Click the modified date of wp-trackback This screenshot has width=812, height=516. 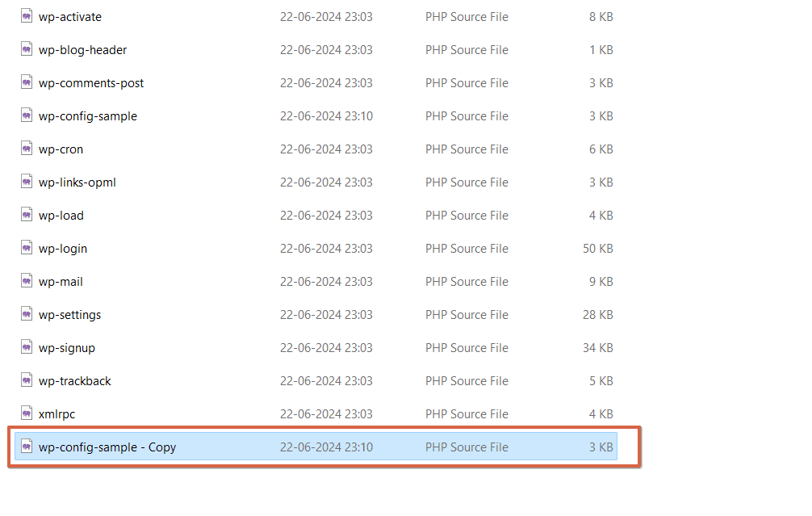click(x=326, y=382)
